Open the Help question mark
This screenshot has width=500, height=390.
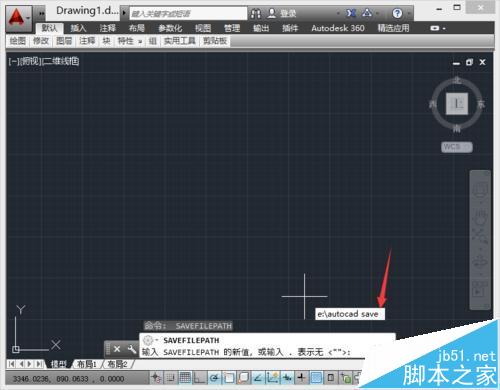pyautogui.click(x=397, y=13)
